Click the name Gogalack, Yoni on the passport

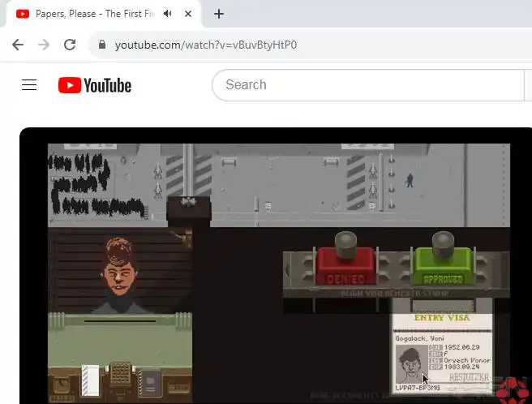(x=420, y=338)
